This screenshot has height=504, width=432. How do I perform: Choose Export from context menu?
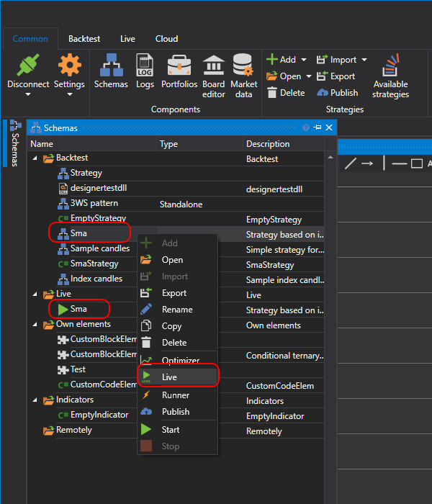point(177,293)
